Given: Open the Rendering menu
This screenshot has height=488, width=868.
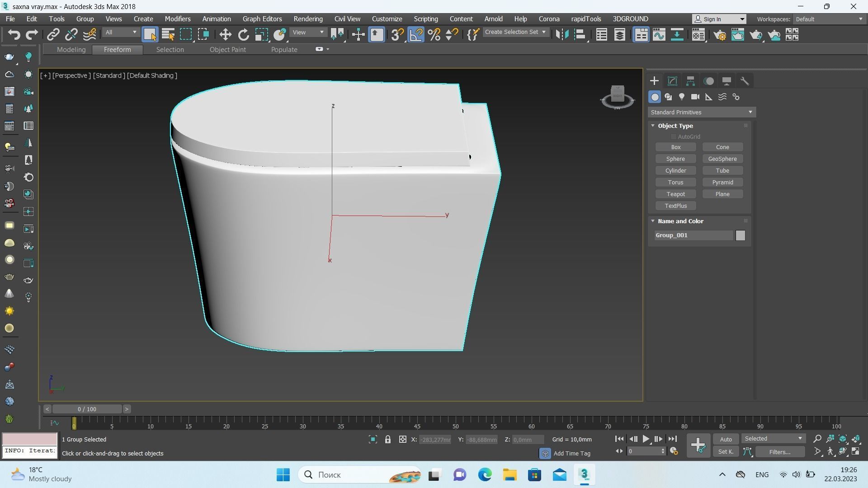Looking at the screenshot, I should click(x=308, y=19).
